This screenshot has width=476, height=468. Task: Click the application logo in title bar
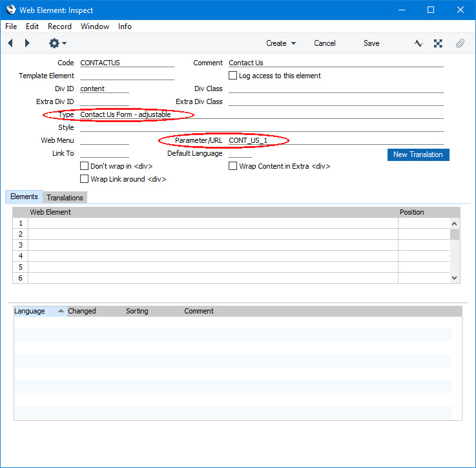coord(10,10)
